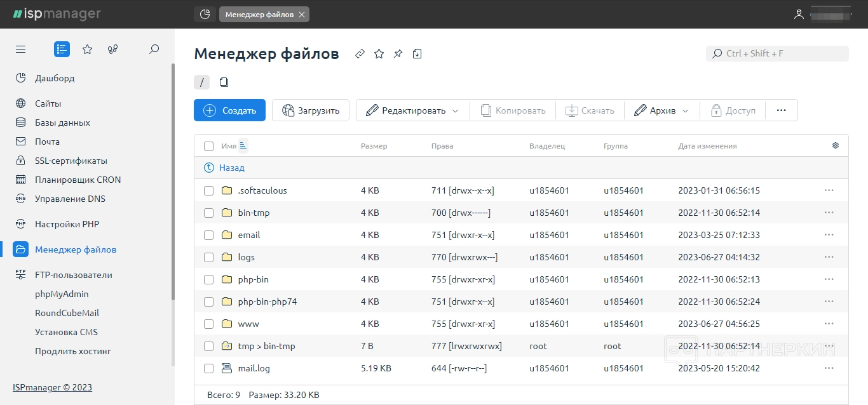This screenshot has height=405, width=868.
Task: Expand the Редактировать dropdown
Action: click(x=412, y=110)
